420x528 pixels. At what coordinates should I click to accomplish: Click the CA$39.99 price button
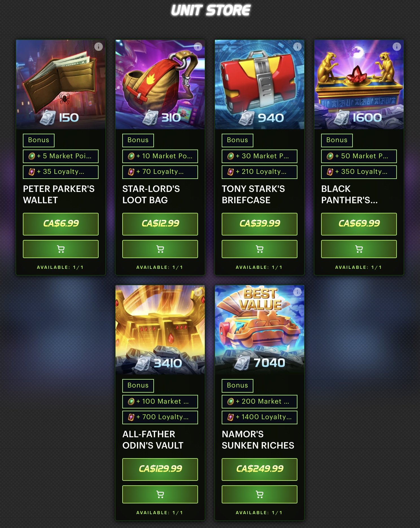[x=260, y=224]
